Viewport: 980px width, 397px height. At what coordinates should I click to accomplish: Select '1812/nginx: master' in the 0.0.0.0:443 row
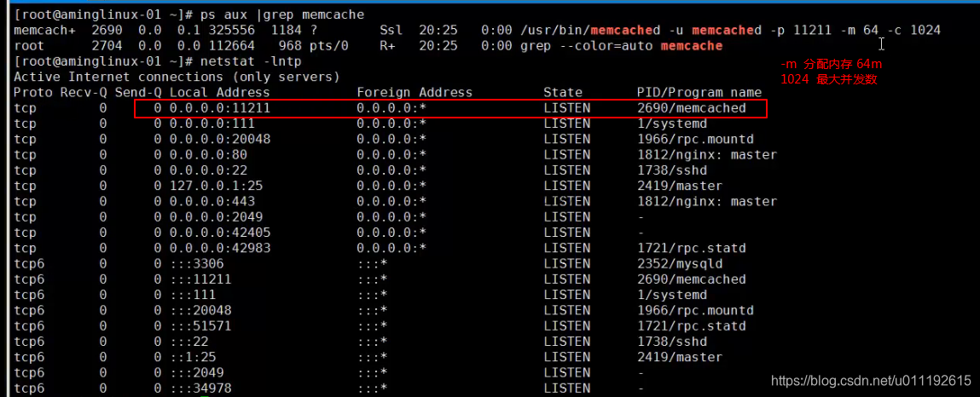(x=707, y=202)
